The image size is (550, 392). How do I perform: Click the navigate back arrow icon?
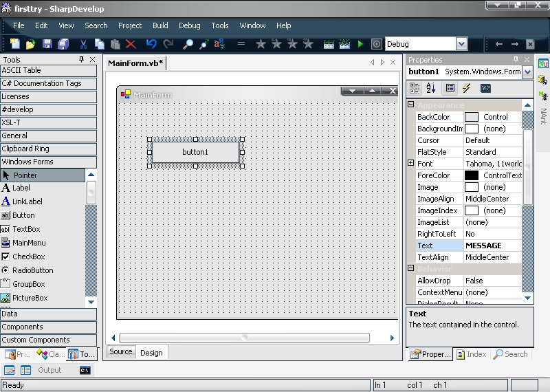pyautogui.click(x=499, y=44)
